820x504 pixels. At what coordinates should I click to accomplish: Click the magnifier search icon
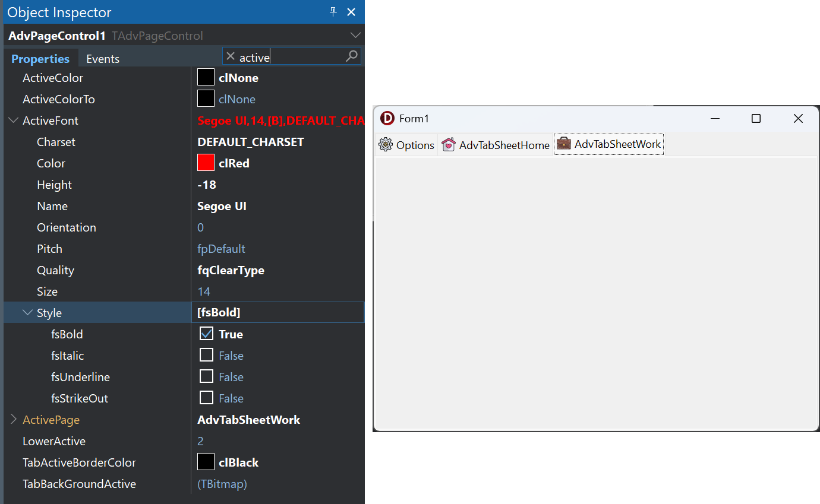coord(352,56)
